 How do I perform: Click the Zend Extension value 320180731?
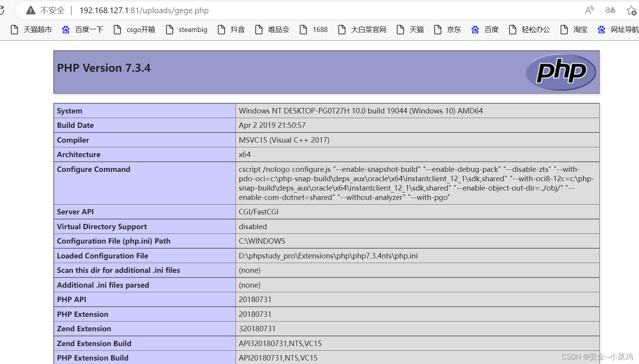pyautogui.click(x=257, y=329)
